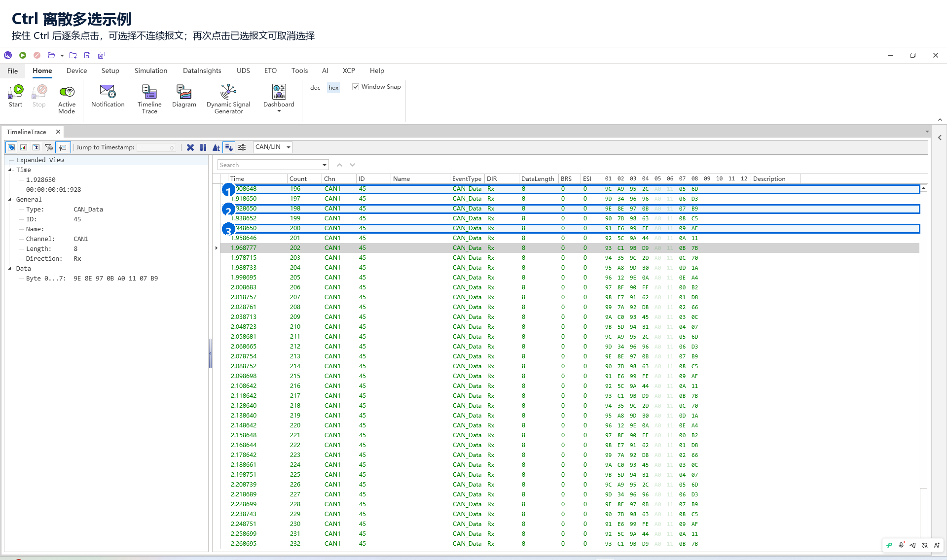Click the open folder icon in quick access bar
This screenshot has width=947, height=560.
[51, 55]
